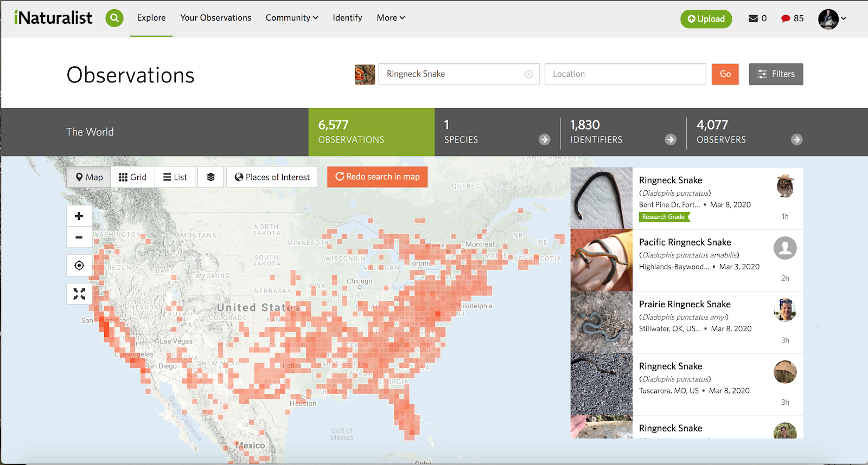Screen dimensions: 868x465
Task: Open the red notifications speech bubble
Action: point(786,18)
